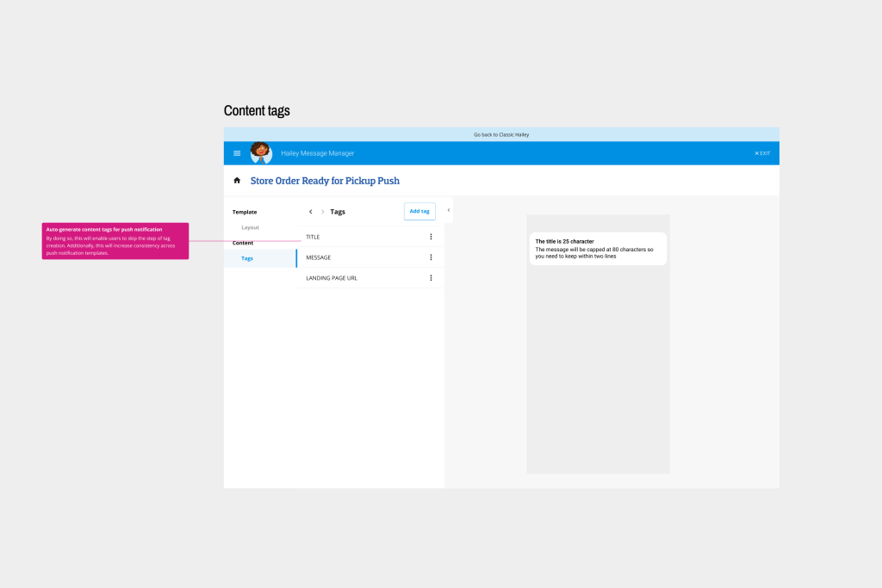
Task: Exit the Message Manager via EXIT
Action: pyautogui.click(x=762, y=153)
